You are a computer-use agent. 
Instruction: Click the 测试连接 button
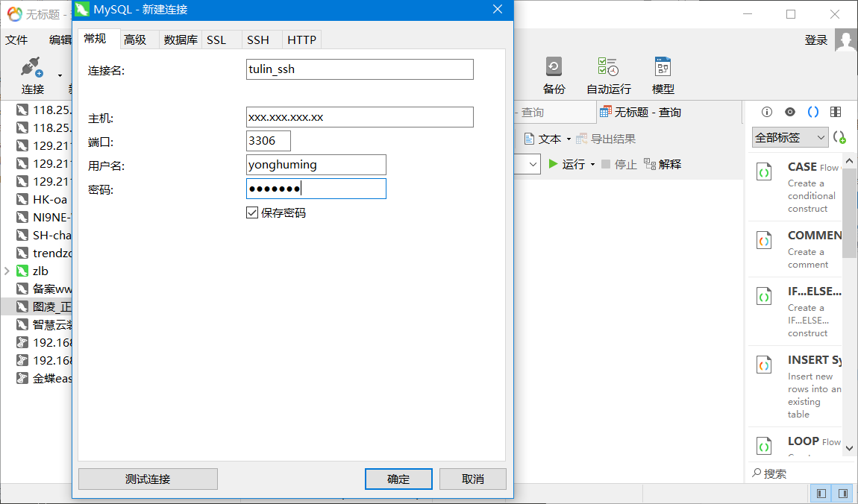(x=148, y=479)
